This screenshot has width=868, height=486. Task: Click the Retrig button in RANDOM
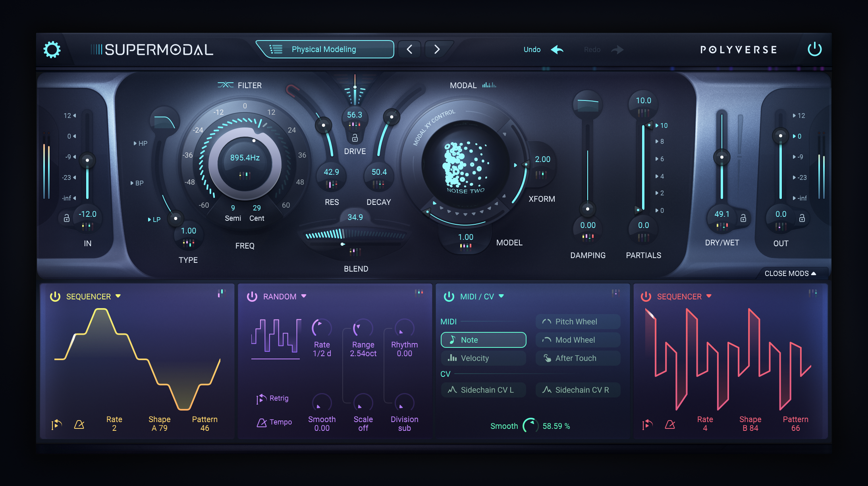(273, 399)
